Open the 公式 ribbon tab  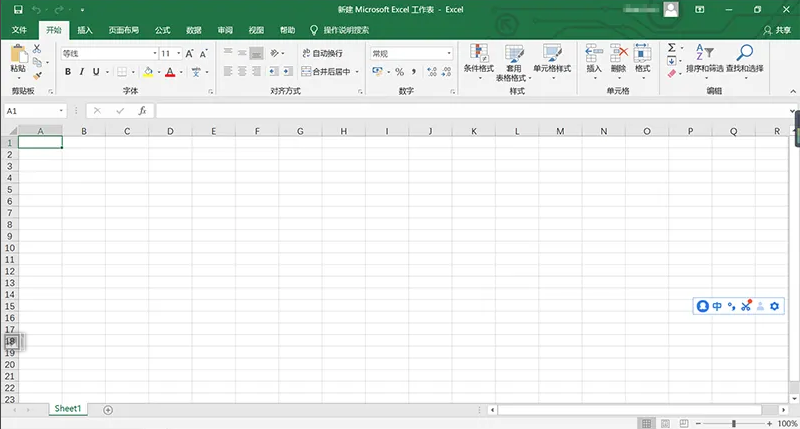point(162,30)
